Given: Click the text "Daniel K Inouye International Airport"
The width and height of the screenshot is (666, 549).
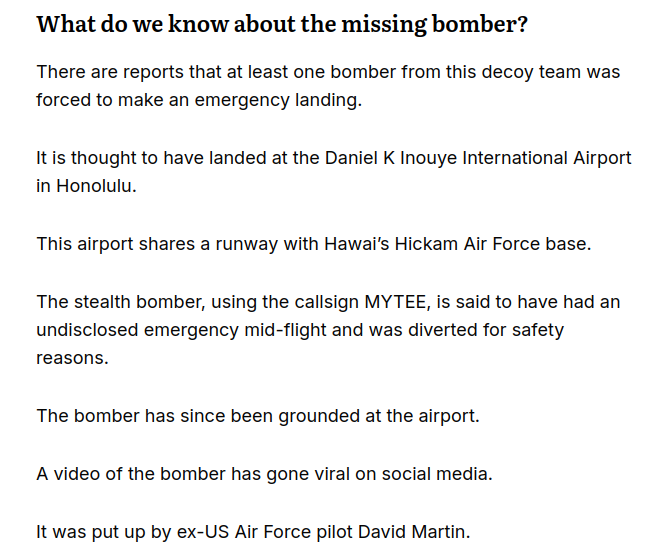Looking at the screenshot, I should click(478, 158).
